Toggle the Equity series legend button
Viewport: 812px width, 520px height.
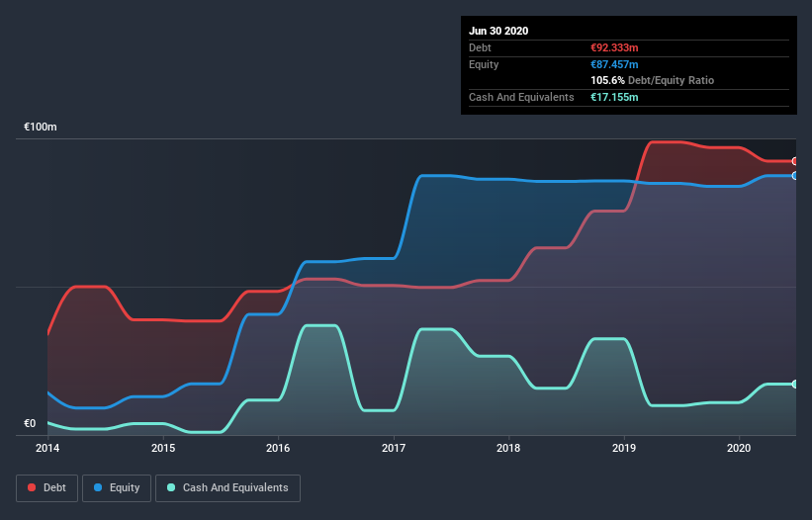click(x=117, y=488)
